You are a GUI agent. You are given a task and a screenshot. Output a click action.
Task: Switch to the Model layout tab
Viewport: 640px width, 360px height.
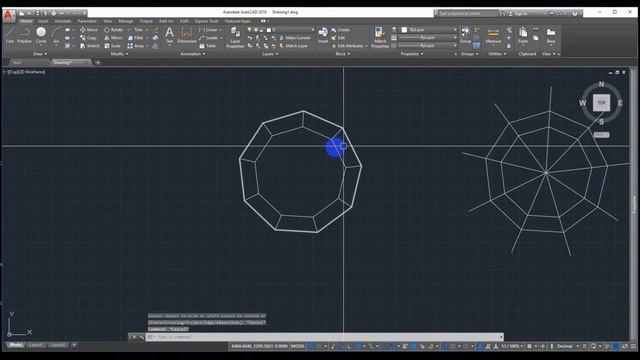(x=16, y=345)
